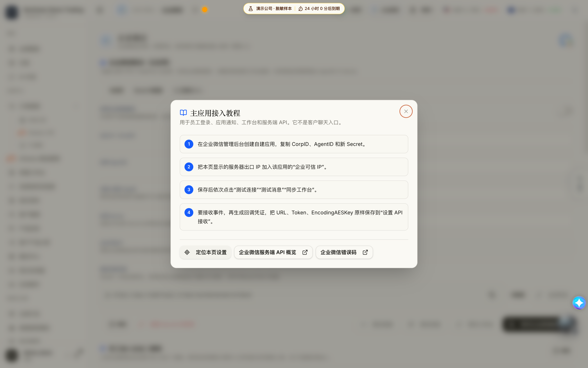Click the 演示公司 · 脱敏样本 banner label

(x=274, y=8)
